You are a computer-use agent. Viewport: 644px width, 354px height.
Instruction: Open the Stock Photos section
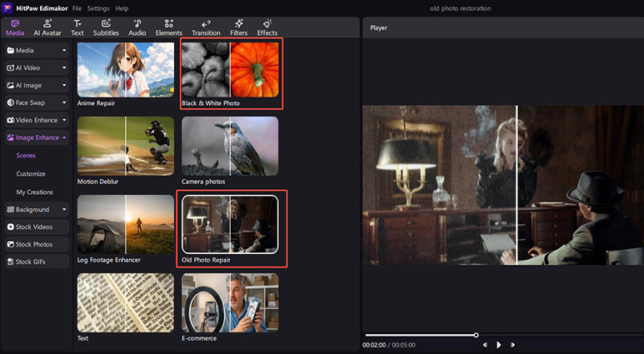[x=37, y=244]
